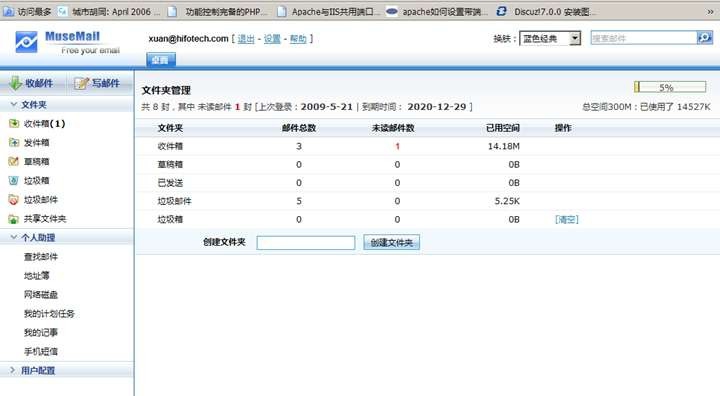Open 我的计划任务 item
The image size is (720, 396).
click(x=49, y=313)
